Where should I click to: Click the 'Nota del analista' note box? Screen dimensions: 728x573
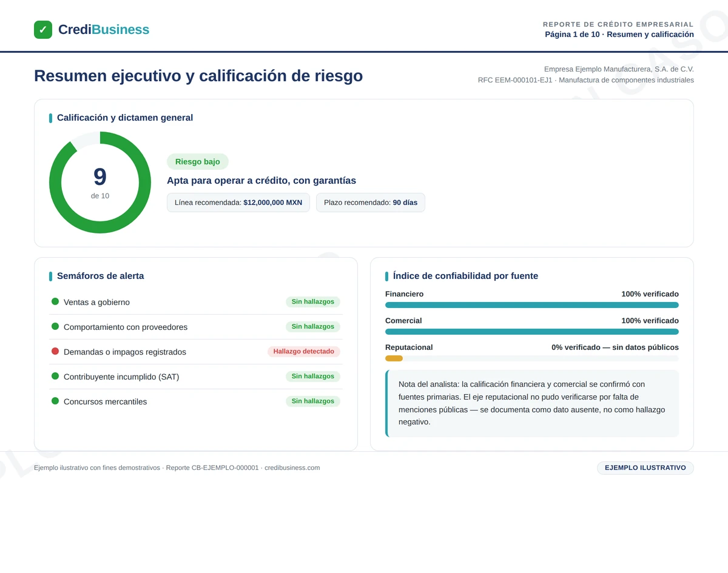click(x=532, y=403)
